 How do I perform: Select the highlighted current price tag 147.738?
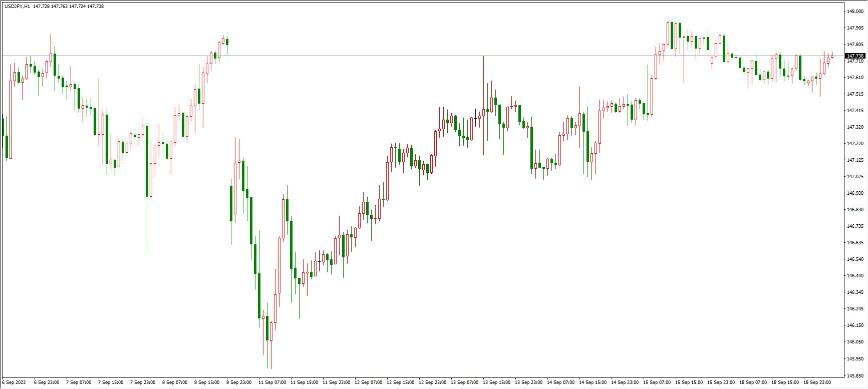click(x=855, y=56)
